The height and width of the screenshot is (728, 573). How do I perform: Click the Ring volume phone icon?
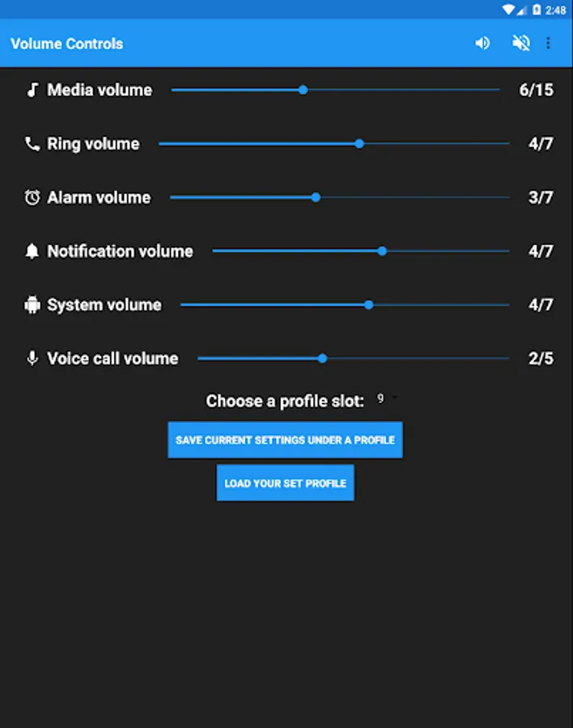pyautogui.click(x=32, y=144)
